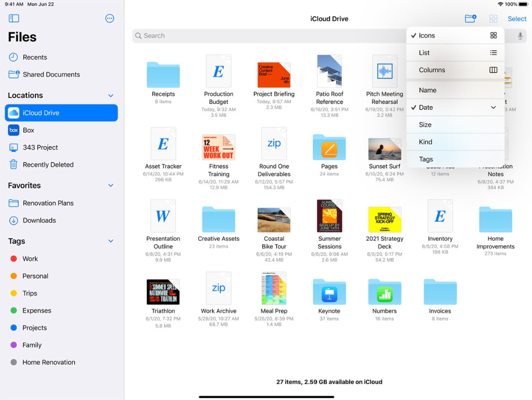532x400 pixels.
Task: Open the sidebar more options ellipsis
Action: [110, 18]
